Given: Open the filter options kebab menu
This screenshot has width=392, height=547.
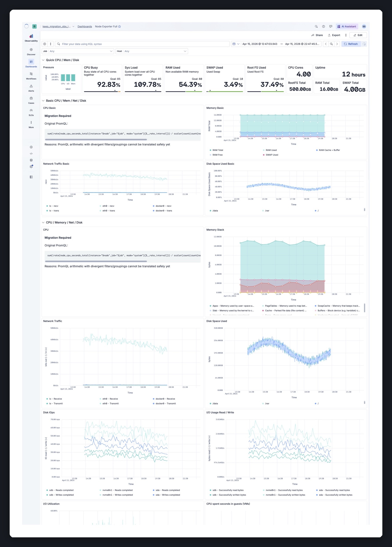Looking at the screenshot, I should (x=51, y=44).
